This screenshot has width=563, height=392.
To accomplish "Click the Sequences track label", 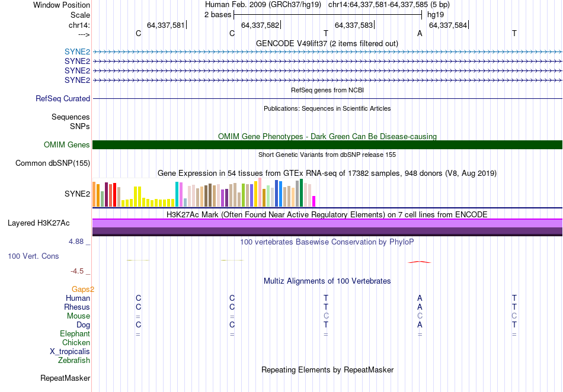I will (71, 117).
